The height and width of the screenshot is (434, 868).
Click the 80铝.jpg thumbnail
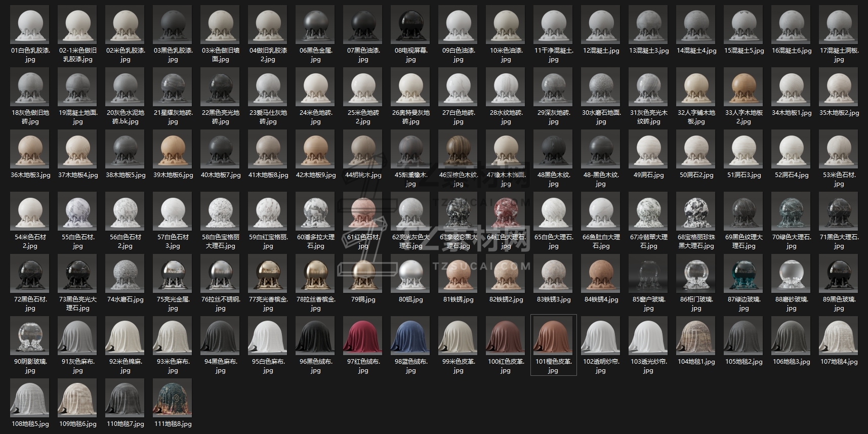click(410, 274)
